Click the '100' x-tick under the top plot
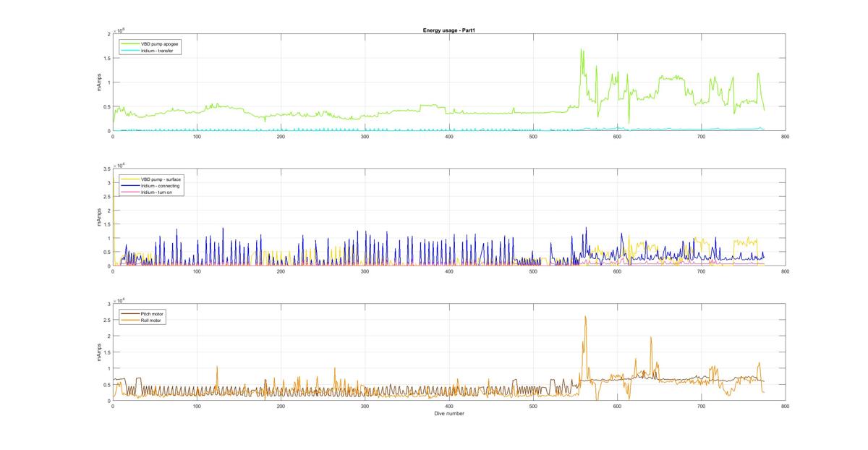The image size is (868, 450). point(197,136)
